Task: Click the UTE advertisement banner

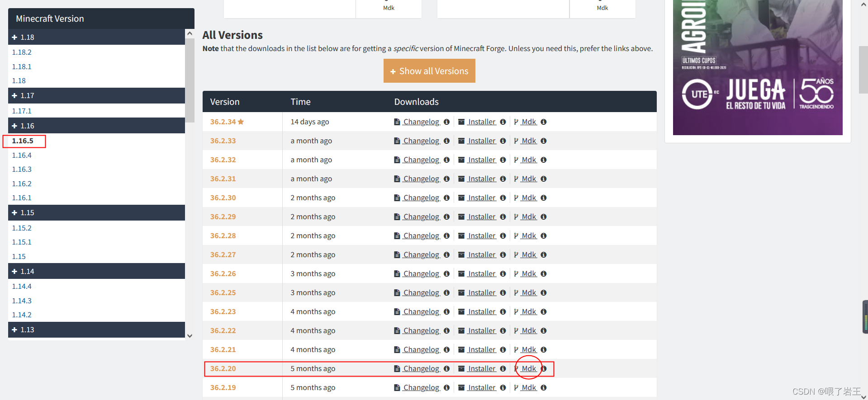Action: [x=758, y=67]
